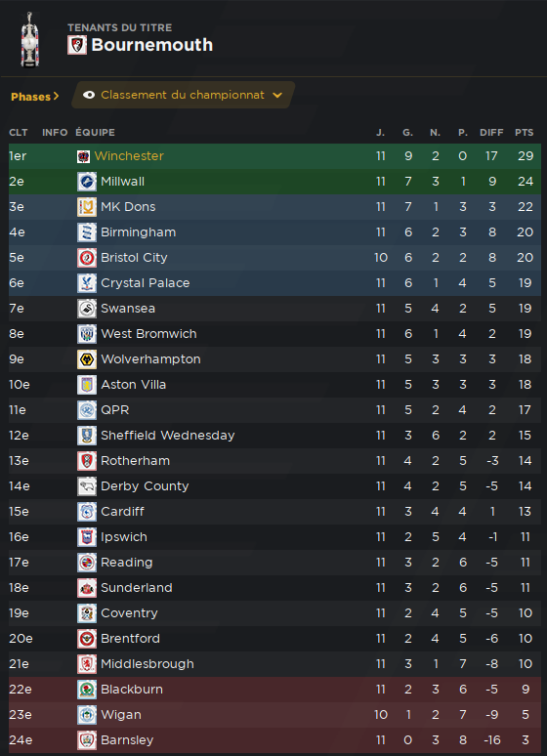The height and width of the screenshot is (756, 547).
Task: Open the Phases chevron menu
Action: pos(35,97)
